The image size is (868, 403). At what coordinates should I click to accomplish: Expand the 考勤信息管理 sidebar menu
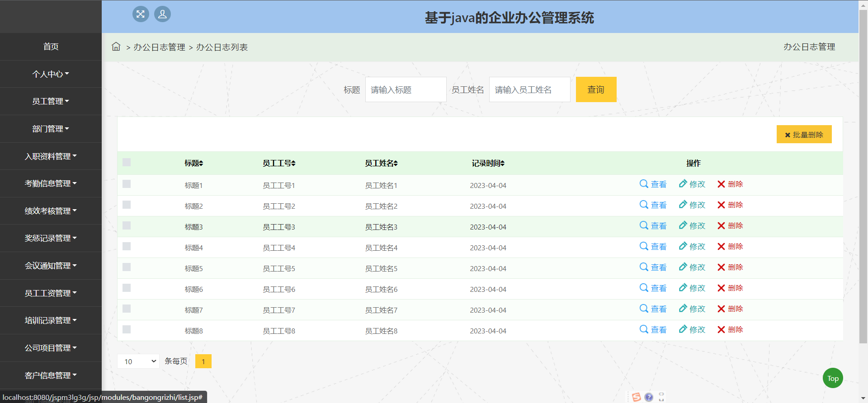coord(51,183)
